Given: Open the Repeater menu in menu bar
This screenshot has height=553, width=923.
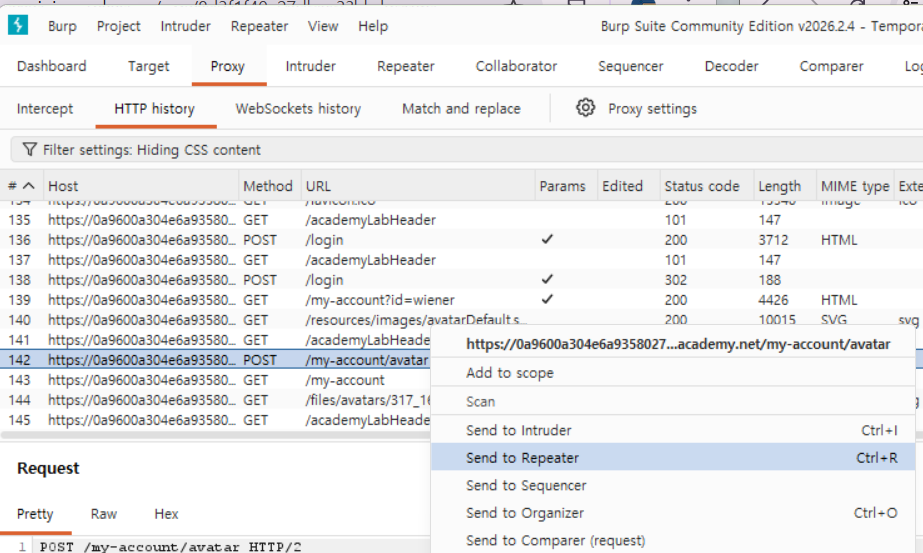Looking at the screenshot, I should (x=260, y=27).
